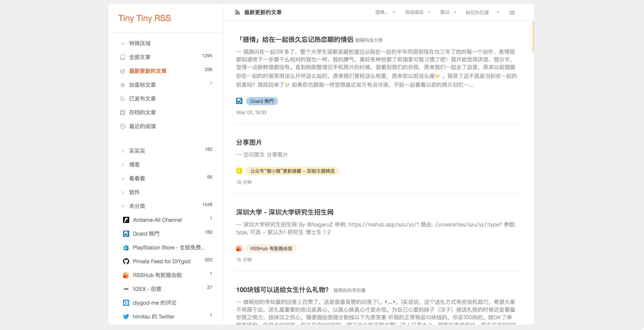Open the 自动适应 view mode dropdown
644x330 pixels.
tap(417, 12)
